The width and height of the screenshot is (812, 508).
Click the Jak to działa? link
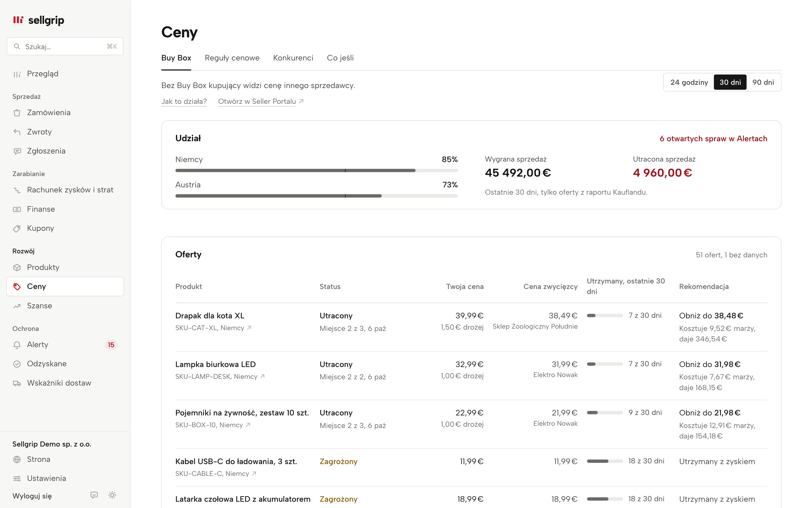coord(184,101)
